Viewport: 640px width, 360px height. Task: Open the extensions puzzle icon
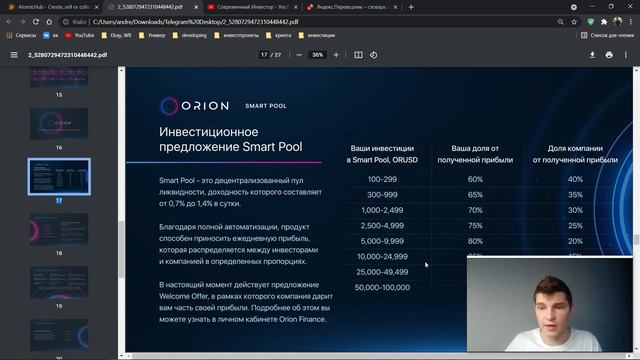[604, 22]
